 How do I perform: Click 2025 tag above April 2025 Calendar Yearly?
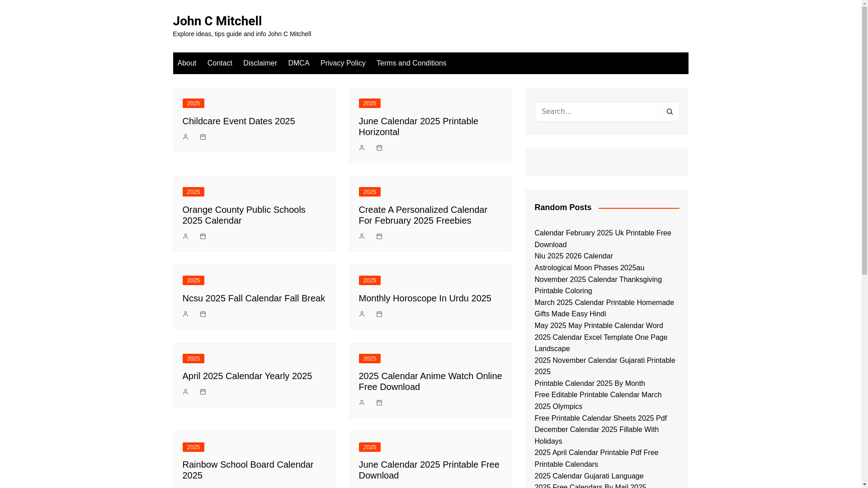(193, 359)
